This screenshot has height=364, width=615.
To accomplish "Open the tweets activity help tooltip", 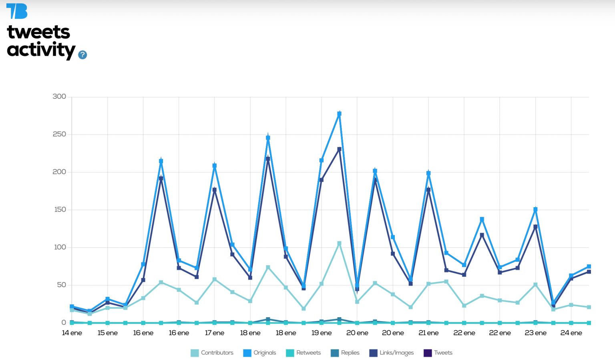I will [x=82, y=54].
